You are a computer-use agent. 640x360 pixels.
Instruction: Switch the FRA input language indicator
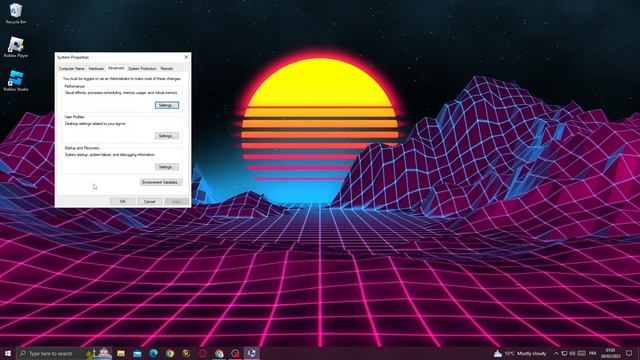coord(593,353)
